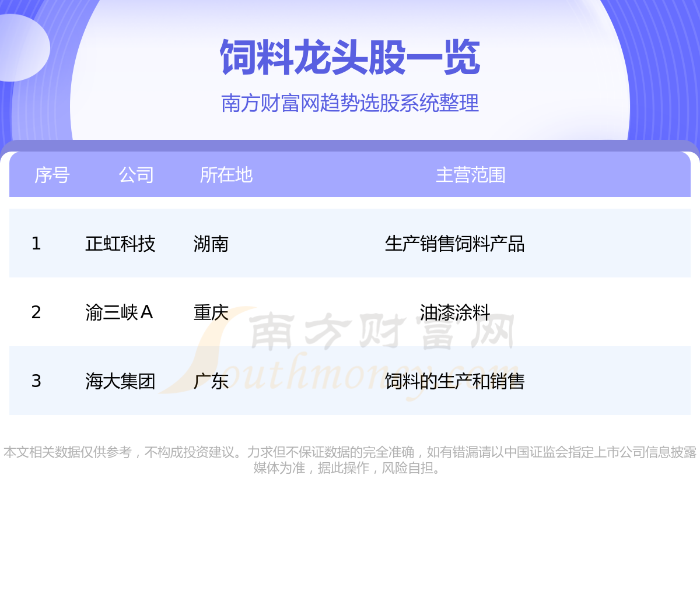Click the 公司 column header
The image size is (700, 612).
click(136, 175)
